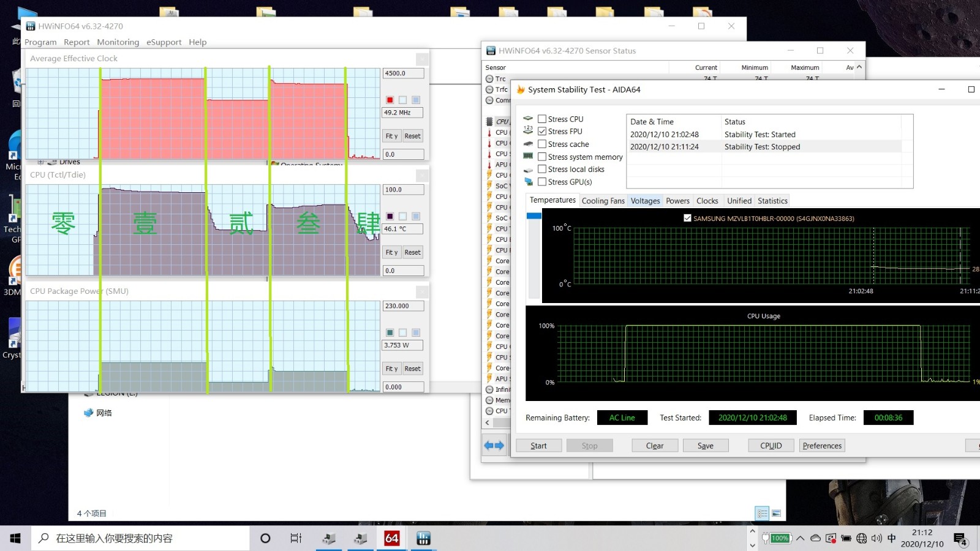Click the Stress GPU monitor icon
980x551 pixels.
529,182
